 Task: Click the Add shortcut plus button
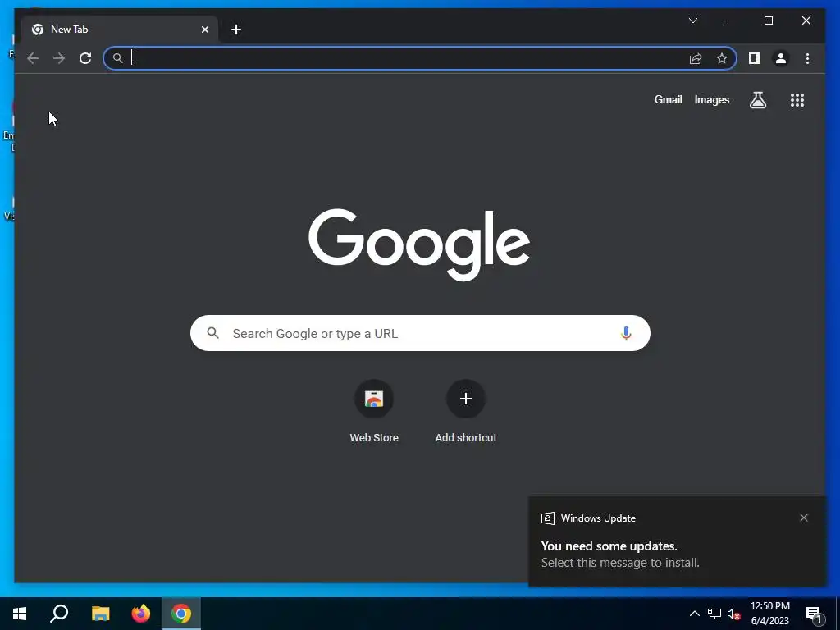[466, 399]
